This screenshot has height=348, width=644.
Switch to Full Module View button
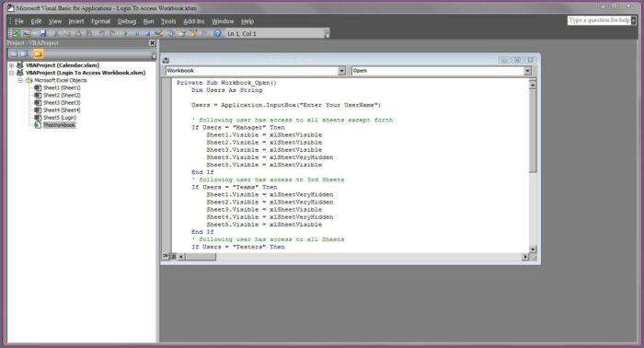click(173, 256)
